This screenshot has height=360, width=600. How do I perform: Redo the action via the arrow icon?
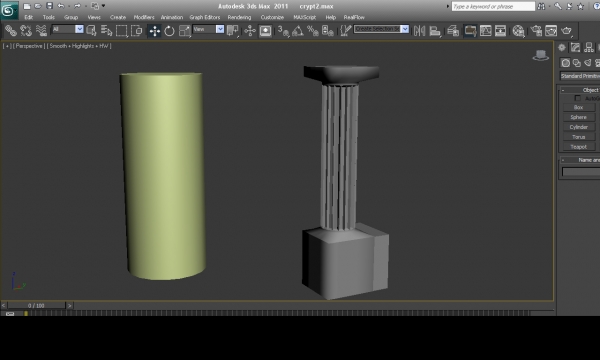point(77,6)
